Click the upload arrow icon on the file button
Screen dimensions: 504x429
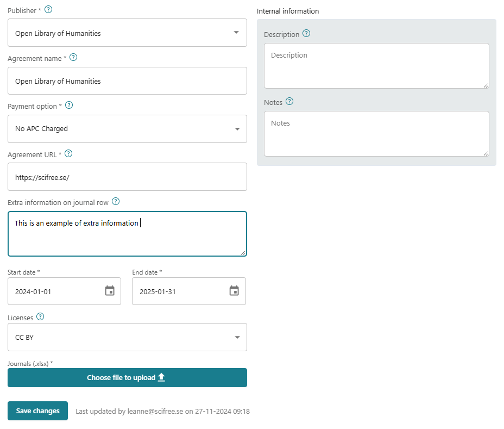click(161, 377)
